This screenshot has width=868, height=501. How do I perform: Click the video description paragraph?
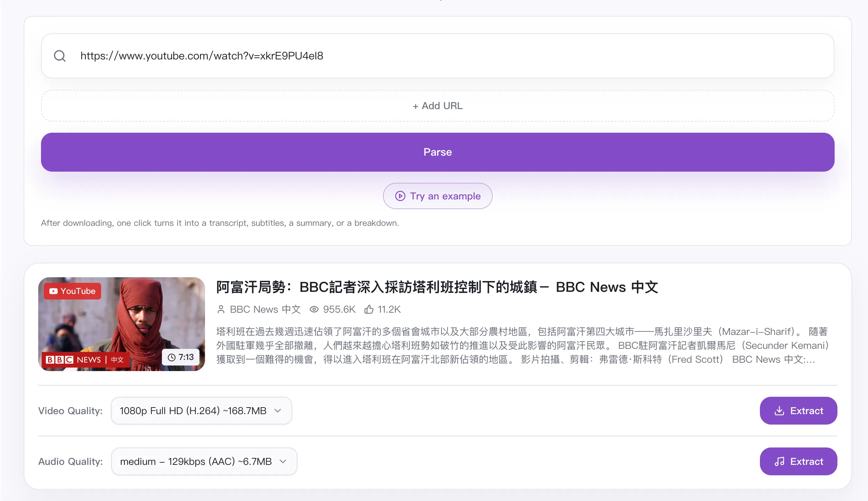523,345
